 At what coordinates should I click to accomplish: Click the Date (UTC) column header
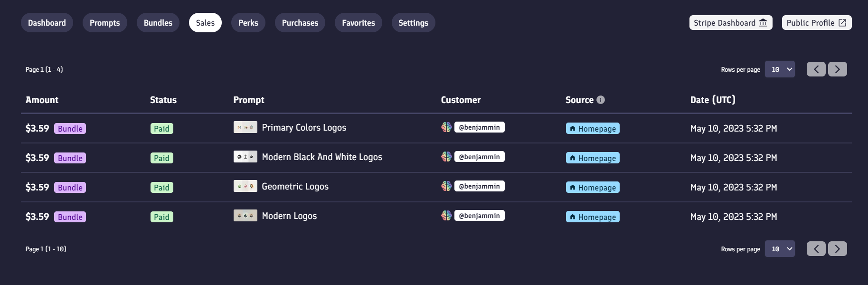point(713,100)
